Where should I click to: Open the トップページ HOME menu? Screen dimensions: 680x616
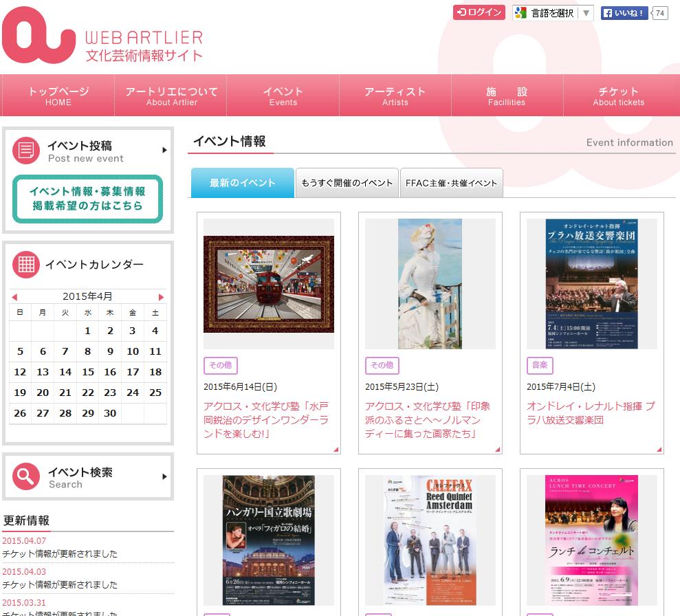click(58, 96)
